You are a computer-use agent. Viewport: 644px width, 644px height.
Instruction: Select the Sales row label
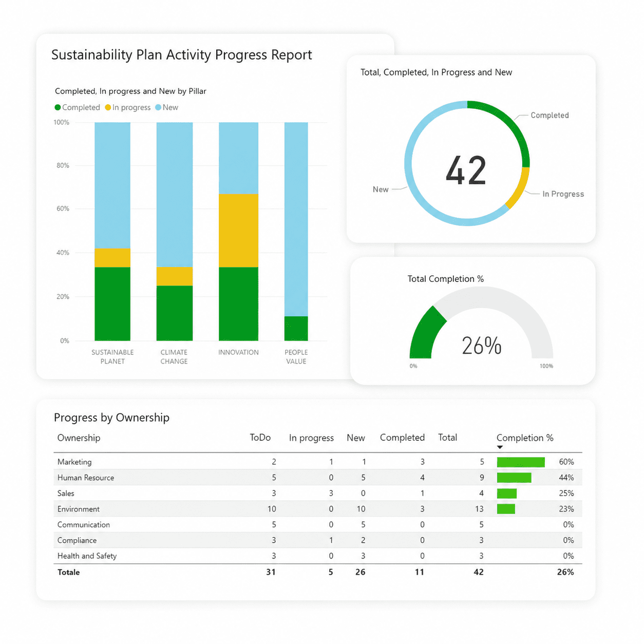[66, 493]
